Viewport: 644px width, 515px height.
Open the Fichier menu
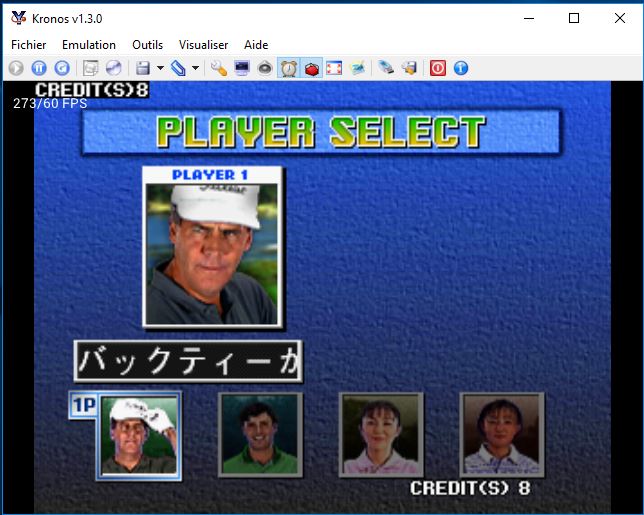(x=28, y=45)
